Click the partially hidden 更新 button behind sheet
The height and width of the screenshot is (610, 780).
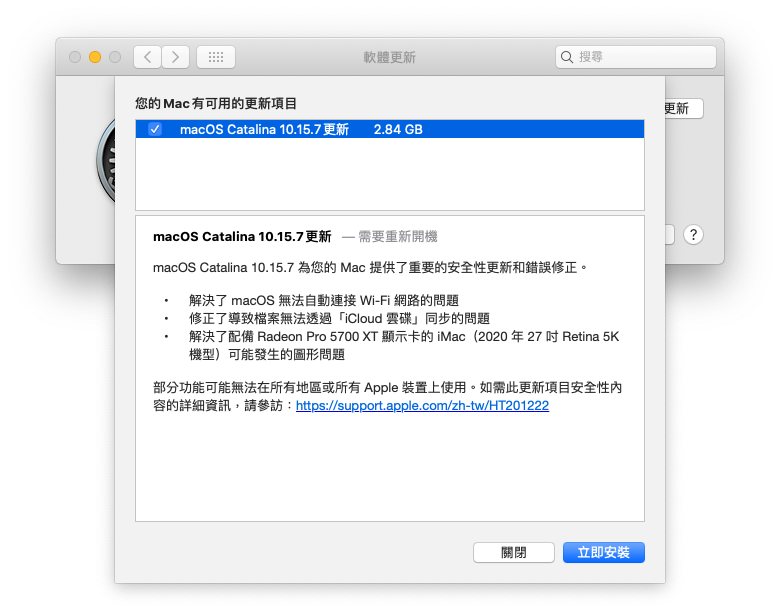684,108
